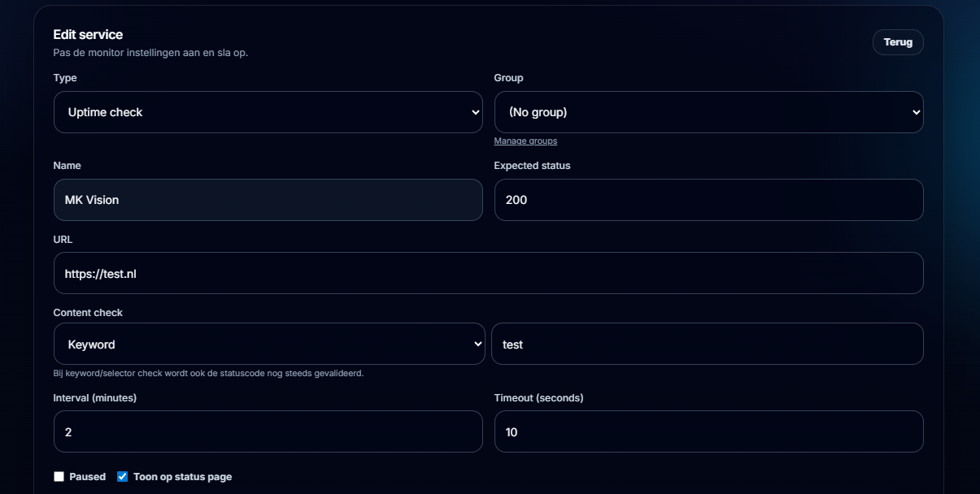The image size is (980, 494).
Task: Click the 'Paused' label text
Action: tap(87, 477)
